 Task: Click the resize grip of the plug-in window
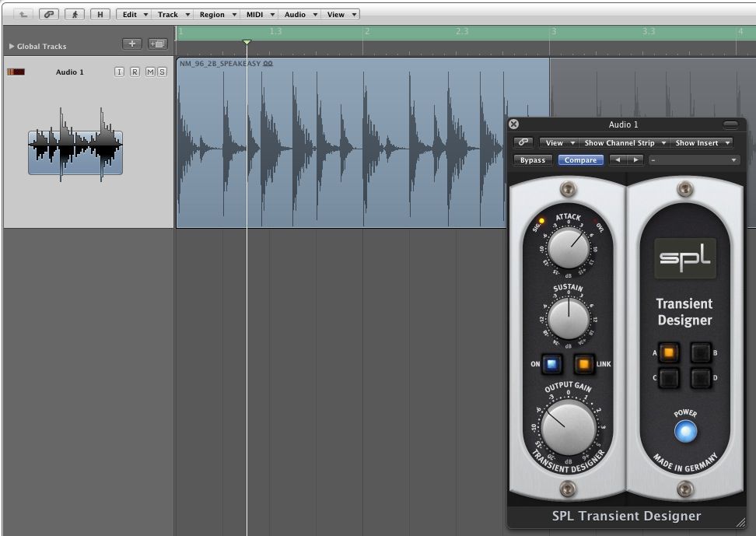(740, 523)
